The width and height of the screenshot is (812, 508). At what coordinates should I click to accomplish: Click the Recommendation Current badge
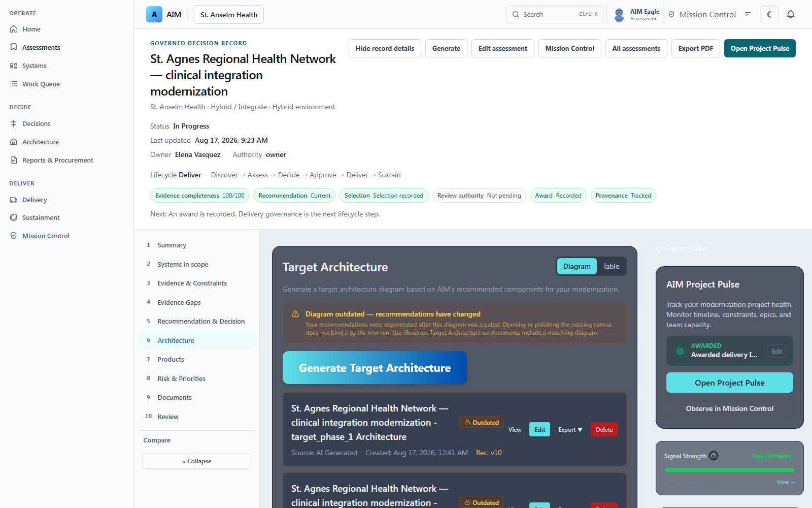click(x=294, y=196)
